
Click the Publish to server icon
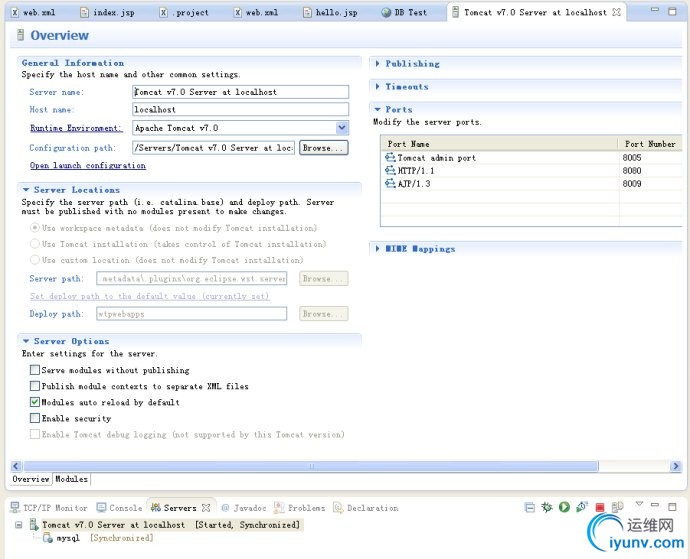point(617,508)
